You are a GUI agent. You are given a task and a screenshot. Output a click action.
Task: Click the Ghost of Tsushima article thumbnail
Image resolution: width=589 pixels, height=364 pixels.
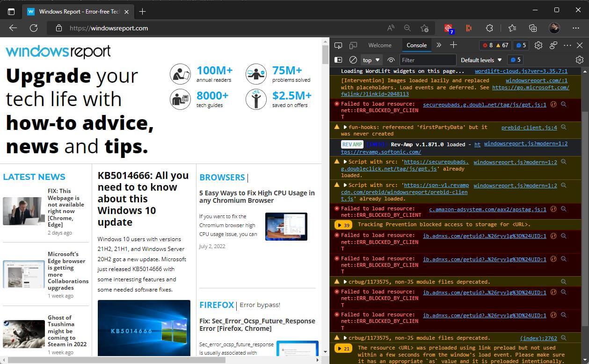[24, 334]
